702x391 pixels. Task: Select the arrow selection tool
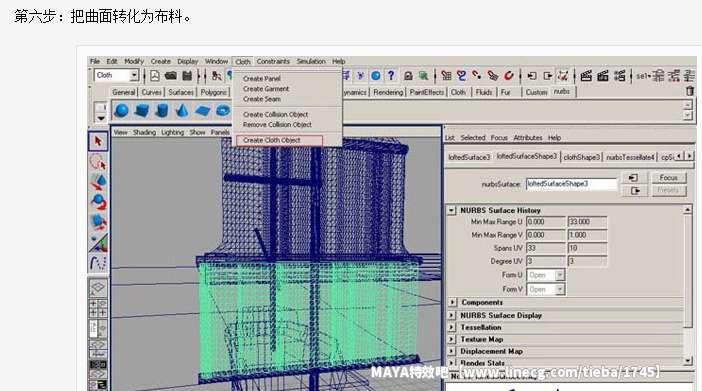[98, 142]
